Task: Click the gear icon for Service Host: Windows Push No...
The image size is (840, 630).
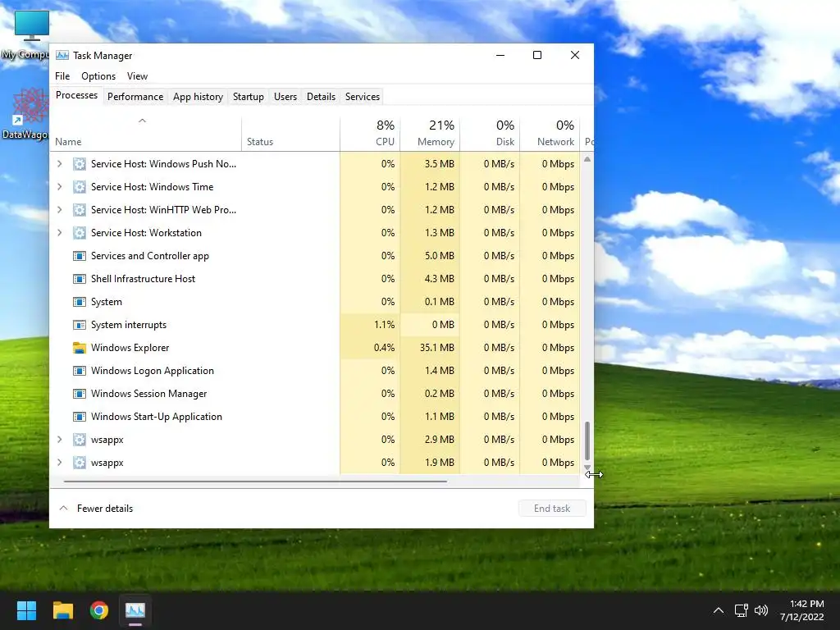Action: tap(80, 164)
